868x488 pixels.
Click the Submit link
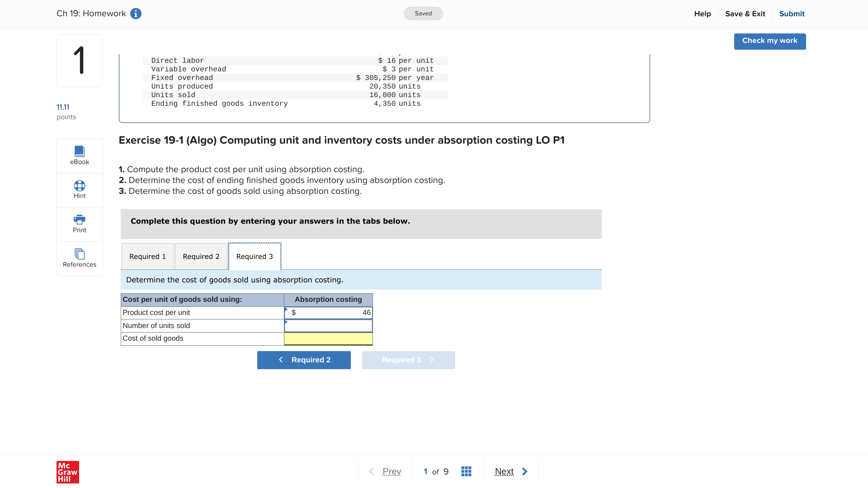[792, 14]
